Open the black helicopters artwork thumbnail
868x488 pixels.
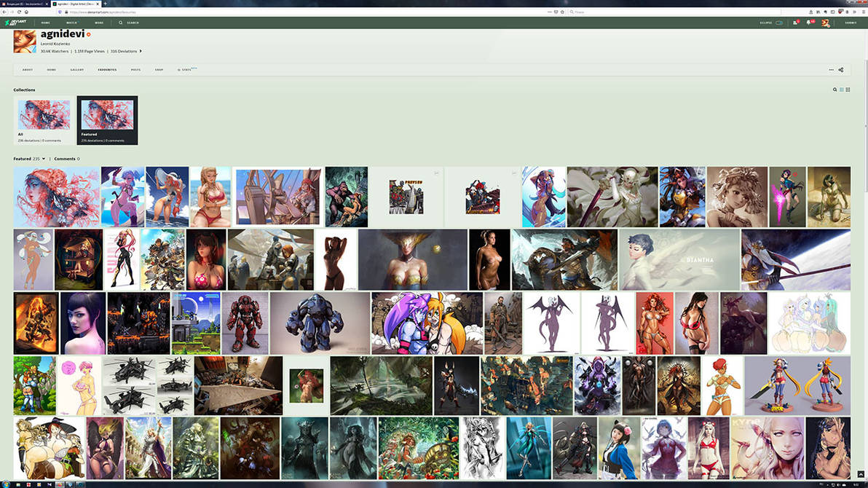click(148, 386)
